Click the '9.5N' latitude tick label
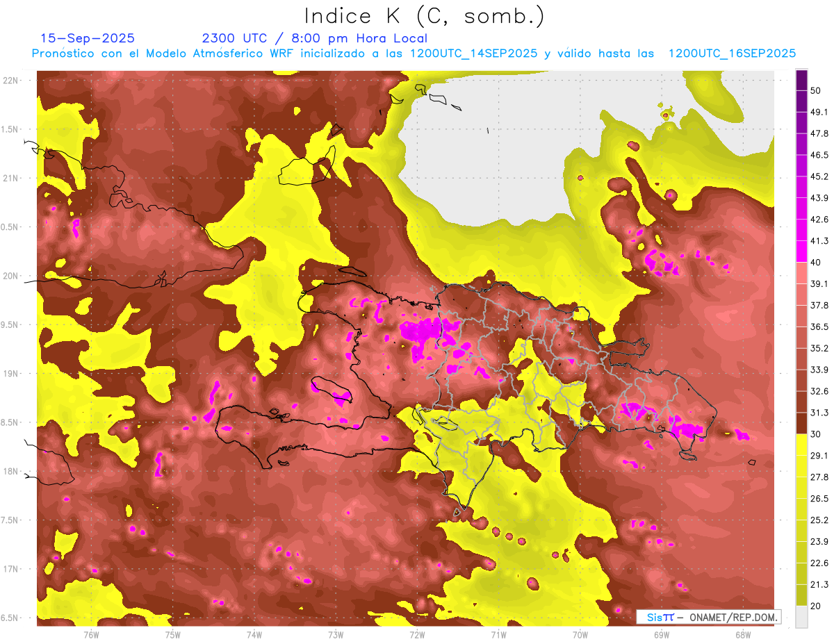This screenshot has height=644, width=834. 10,325
